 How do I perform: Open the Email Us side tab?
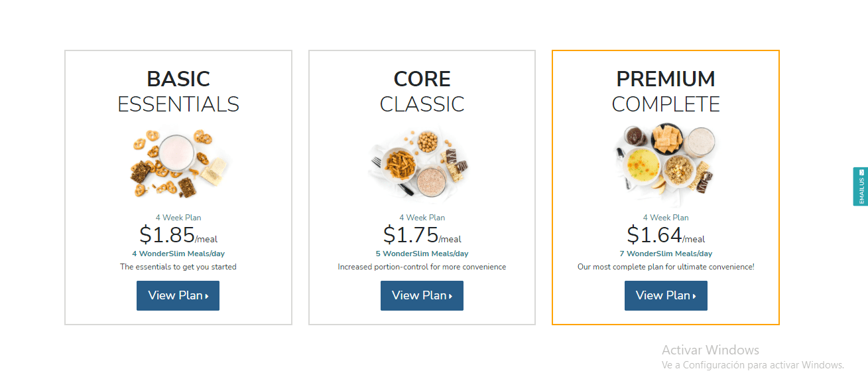860,187
